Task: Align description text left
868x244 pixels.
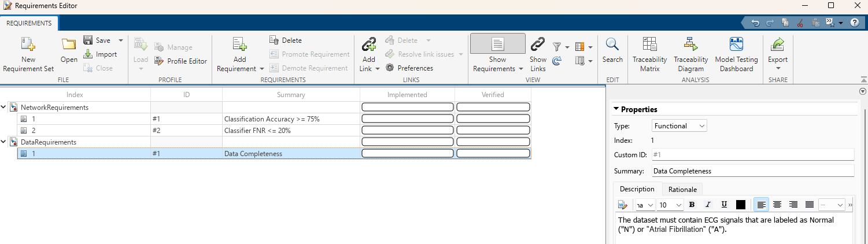Action: point(762,205)
